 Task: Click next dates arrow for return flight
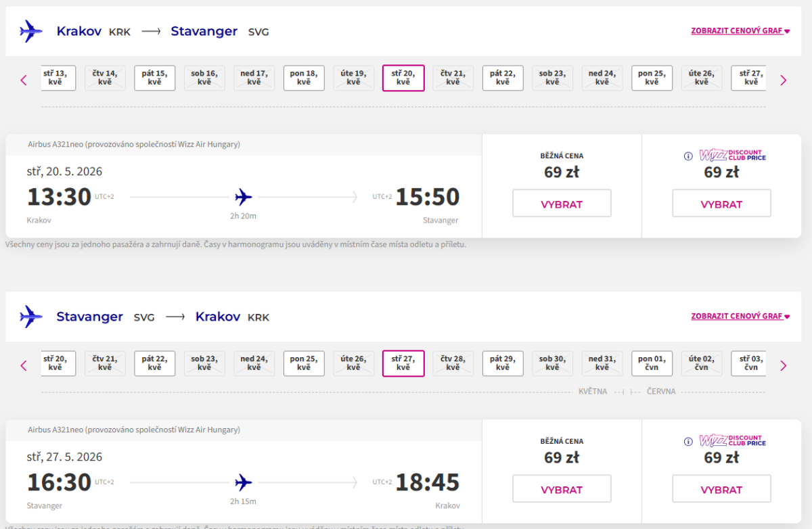coord(784,365)
